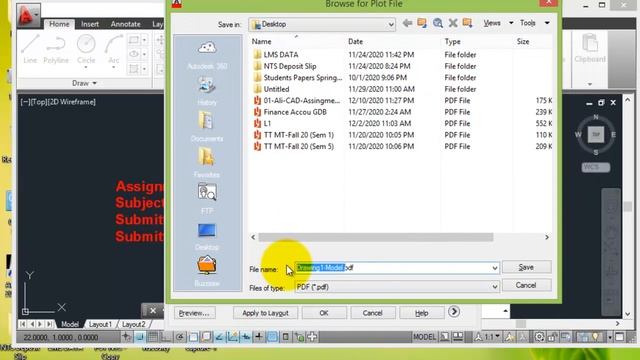Select the Finance Accou GDB PDF file
Viewport: 640px width, 360px height.
(x=295, y=112)
